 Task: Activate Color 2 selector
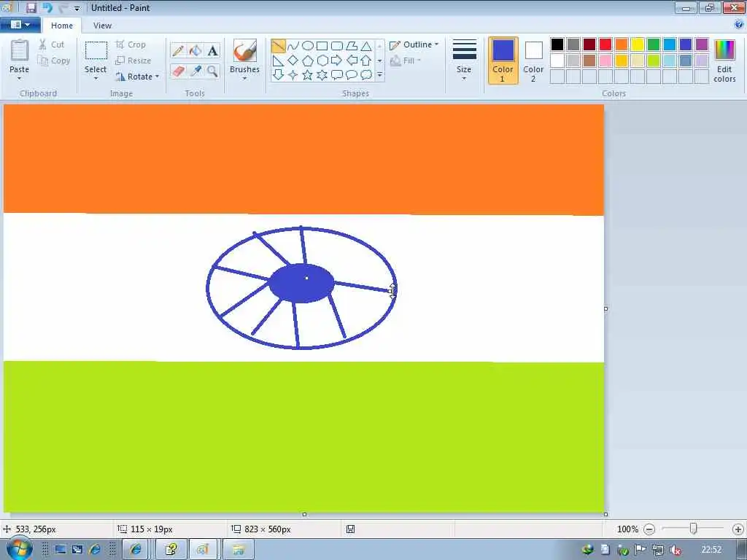[533, 61]
